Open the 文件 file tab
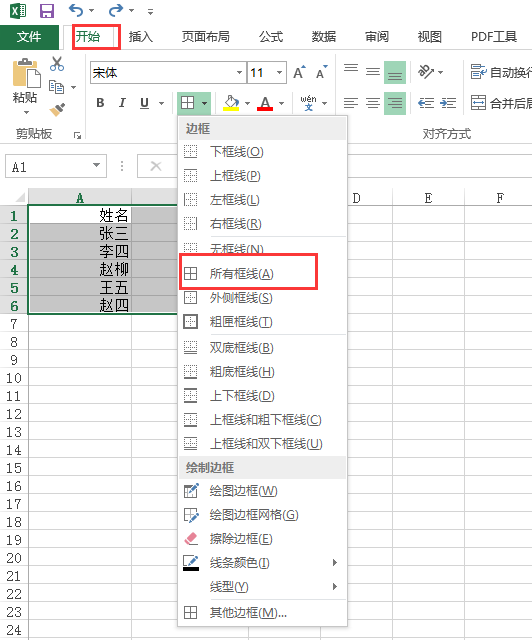The width and height of the screenshot is (532, 640). pos(29,37)
